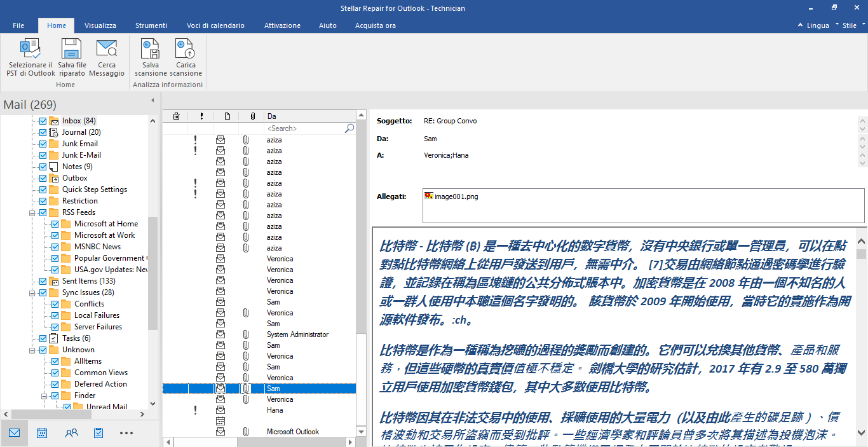Image resolution: width=868 pixels, height=447 pixels.
Task: Click Carica scansione icon
Action: (185, 49)
